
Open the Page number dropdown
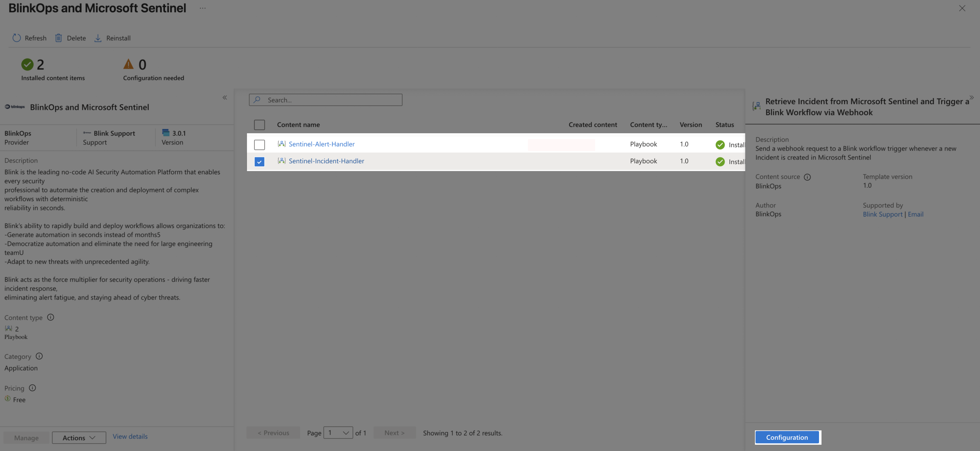click(x=338, y=433)
